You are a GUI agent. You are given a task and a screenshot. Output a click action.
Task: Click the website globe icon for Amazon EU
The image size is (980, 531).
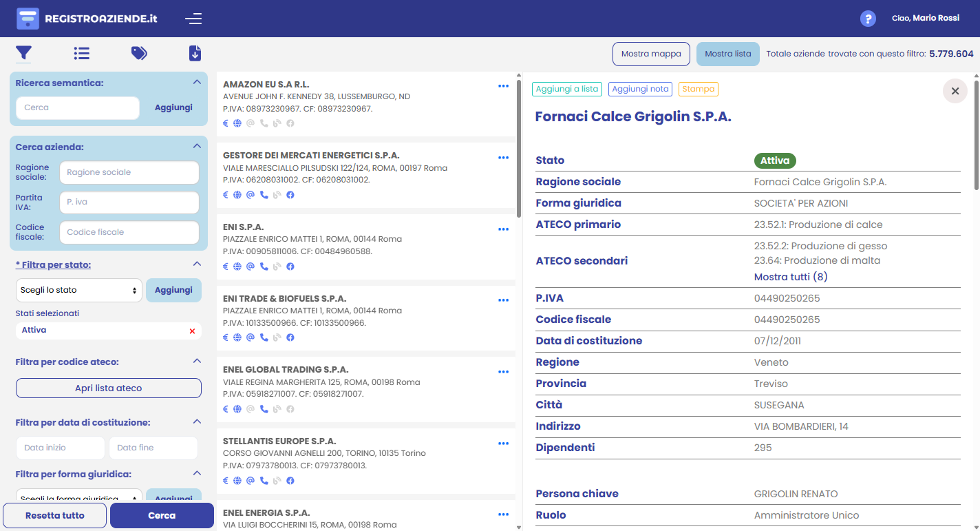pos(237,123)
